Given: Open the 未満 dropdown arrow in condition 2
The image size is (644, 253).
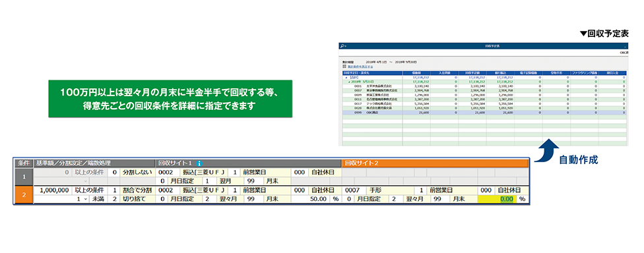Looking at the screenshot, I should [x=85, y=199].
